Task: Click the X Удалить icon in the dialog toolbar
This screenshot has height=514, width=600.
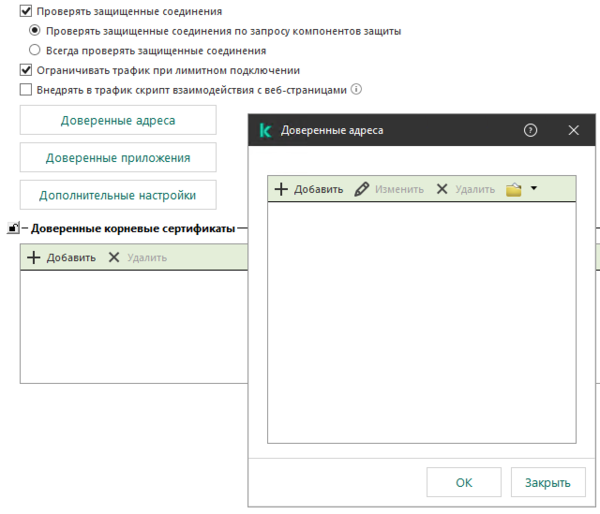Action: tap(442, 189)
